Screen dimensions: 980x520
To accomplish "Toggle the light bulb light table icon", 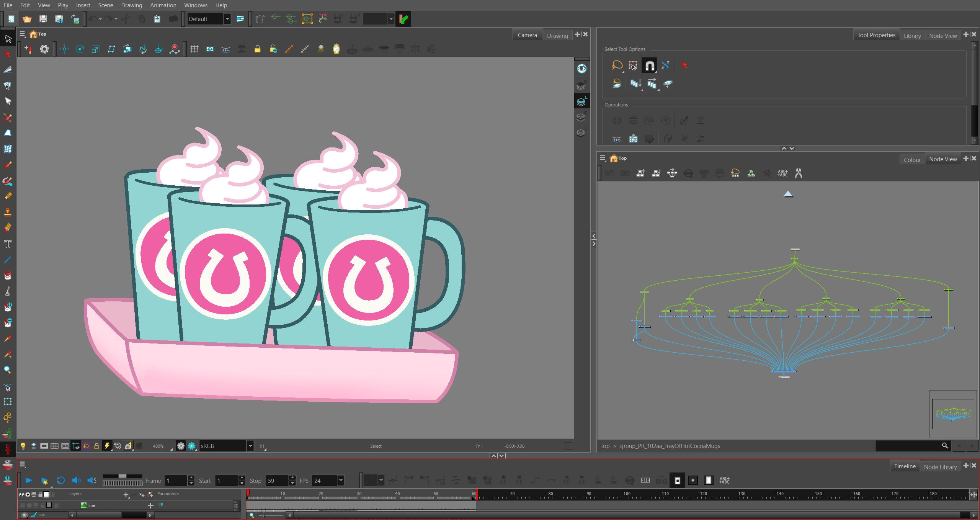I will 23,446.
